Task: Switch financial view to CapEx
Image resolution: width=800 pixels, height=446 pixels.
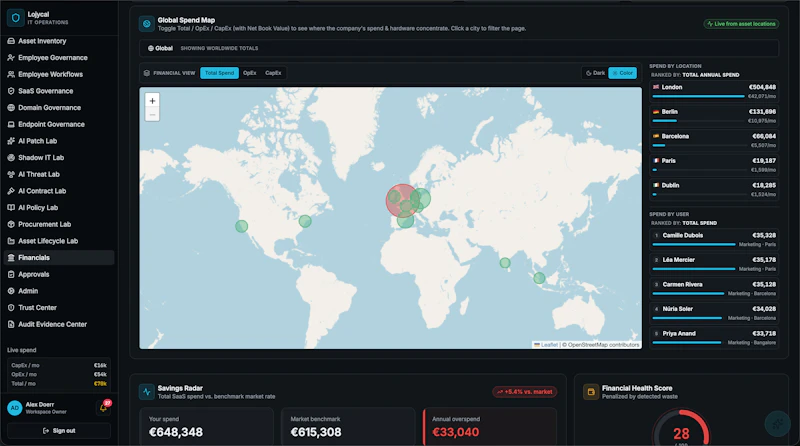Action: [273, 73]
